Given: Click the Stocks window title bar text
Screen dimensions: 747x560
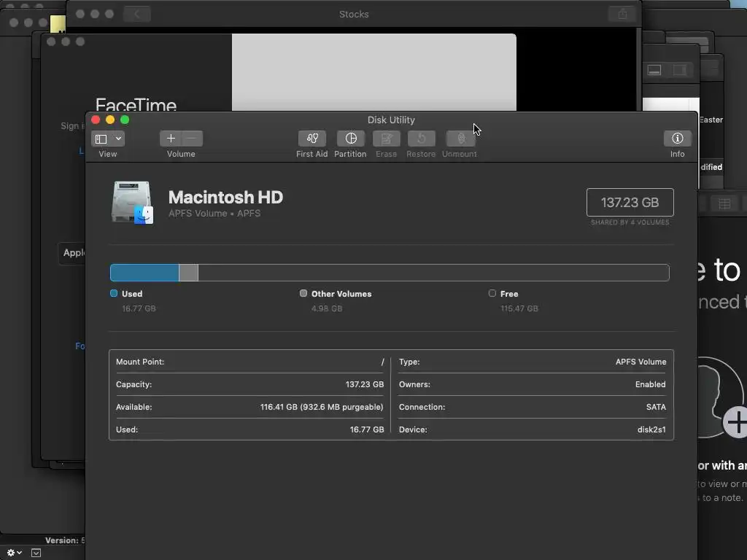Looking at the screenshot, I should (354, 15).
